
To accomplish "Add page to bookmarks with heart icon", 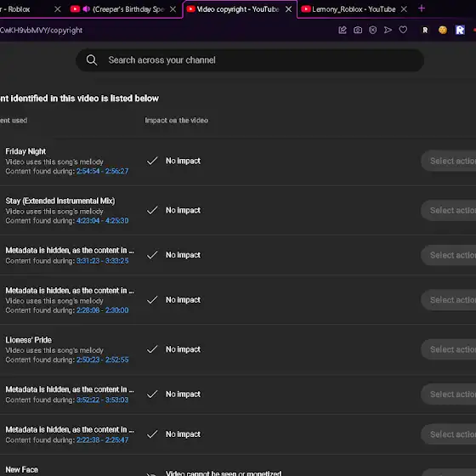I will tap(403, 30).
